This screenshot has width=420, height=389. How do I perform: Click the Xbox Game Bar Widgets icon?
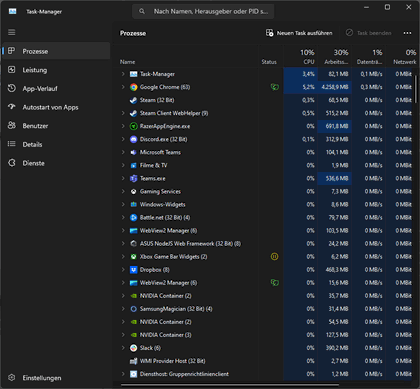click(x=133, y=257)
